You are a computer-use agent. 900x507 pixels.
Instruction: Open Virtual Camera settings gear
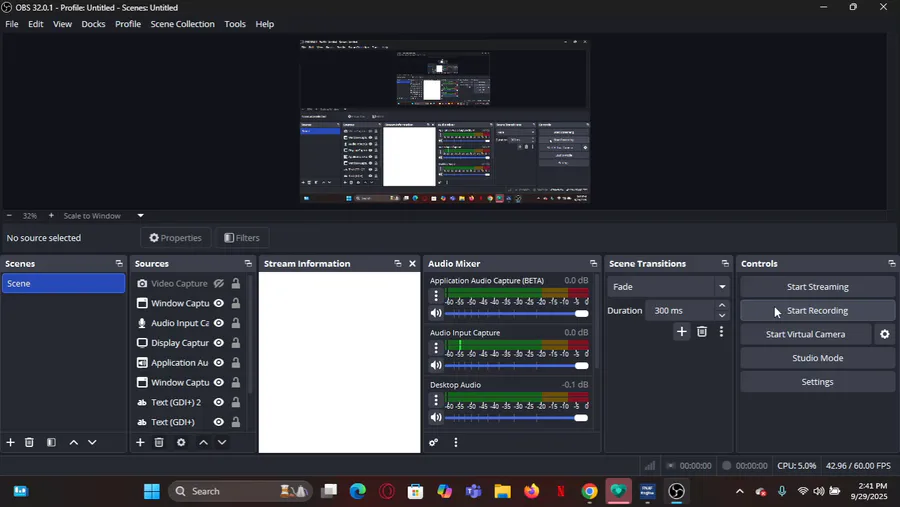[885, 334]
